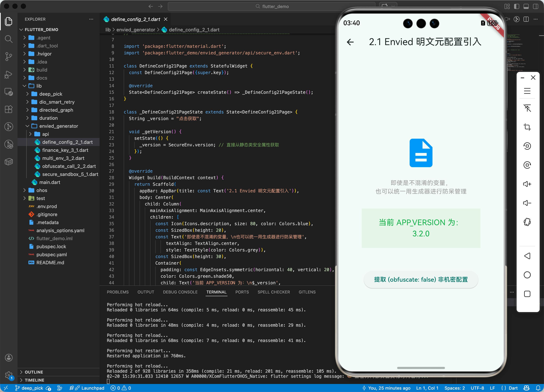Viewport: 544px width, 392px height.
Task: Open Run and Debug view
Action: [9, 74]
